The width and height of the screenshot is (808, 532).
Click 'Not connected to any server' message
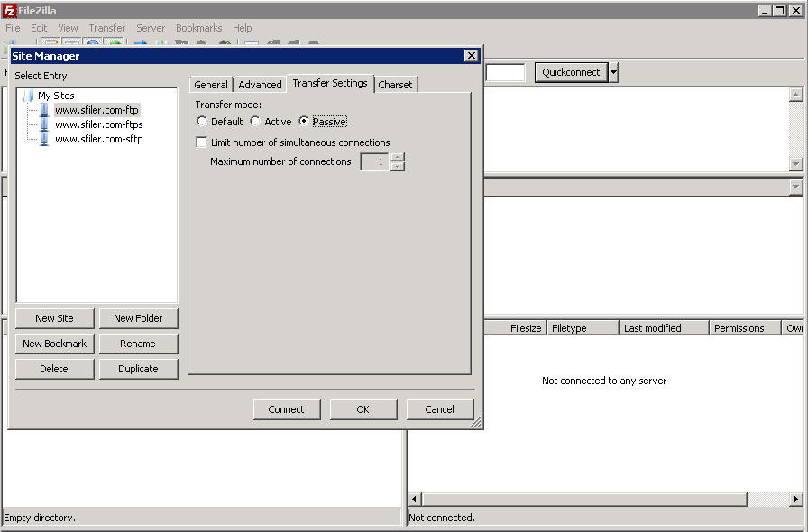604,381
